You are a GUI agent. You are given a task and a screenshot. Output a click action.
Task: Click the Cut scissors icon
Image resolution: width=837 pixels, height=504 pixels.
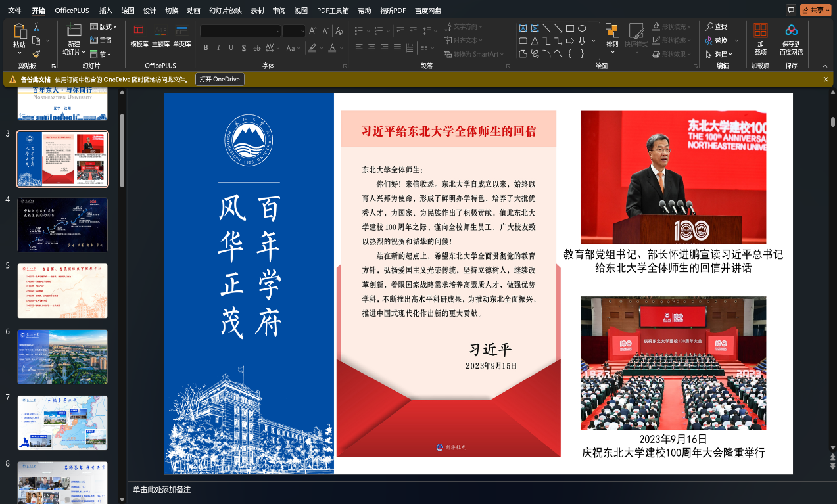coord(36,27)
